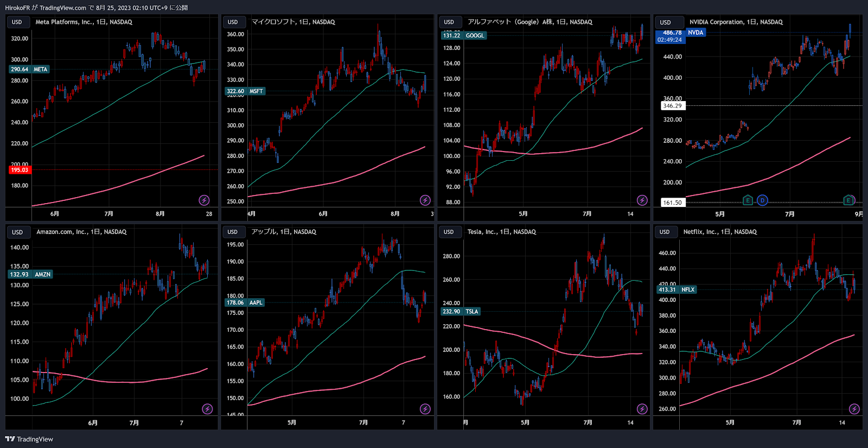Click the TradingView logo at bottom left

(29, 439)
